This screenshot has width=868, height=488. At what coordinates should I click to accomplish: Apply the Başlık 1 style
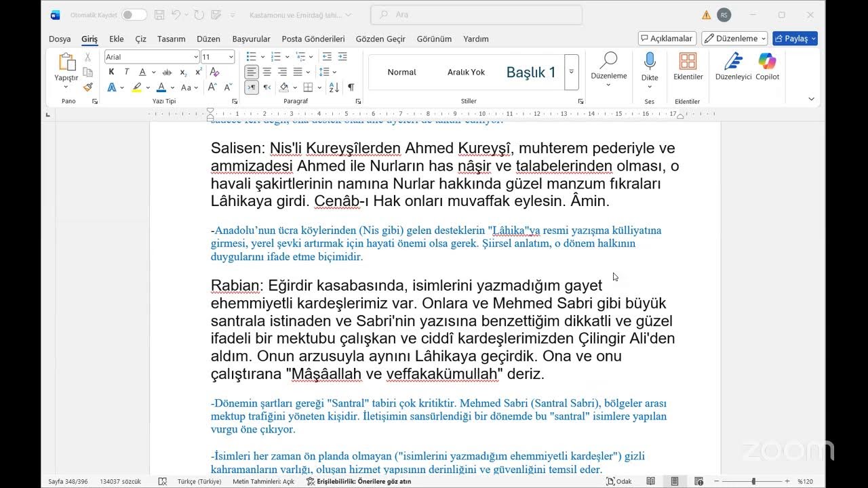[530, 72]
